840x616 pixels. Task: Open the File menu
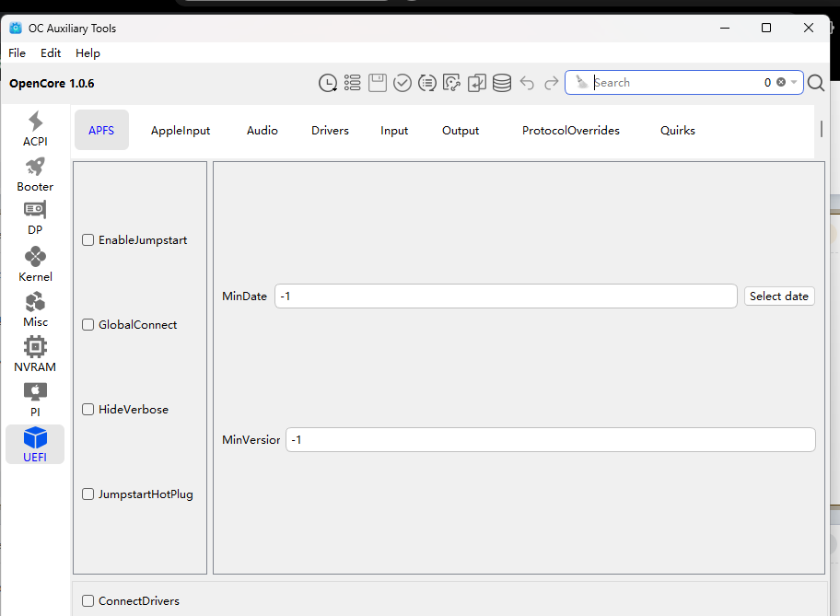(17, 53)
